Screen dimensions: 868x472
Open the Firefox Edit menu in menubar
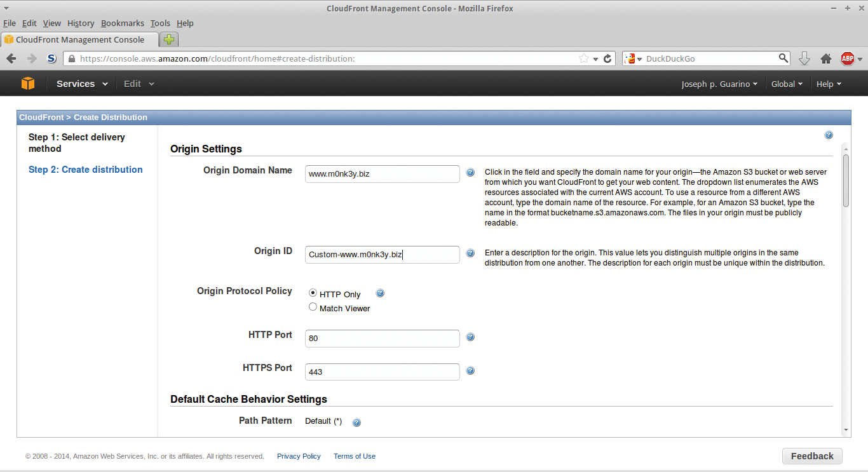point(29,23)
